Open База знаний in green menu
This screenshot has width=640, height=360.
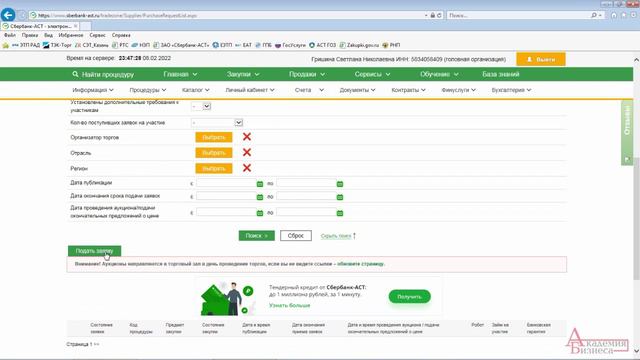500,74
